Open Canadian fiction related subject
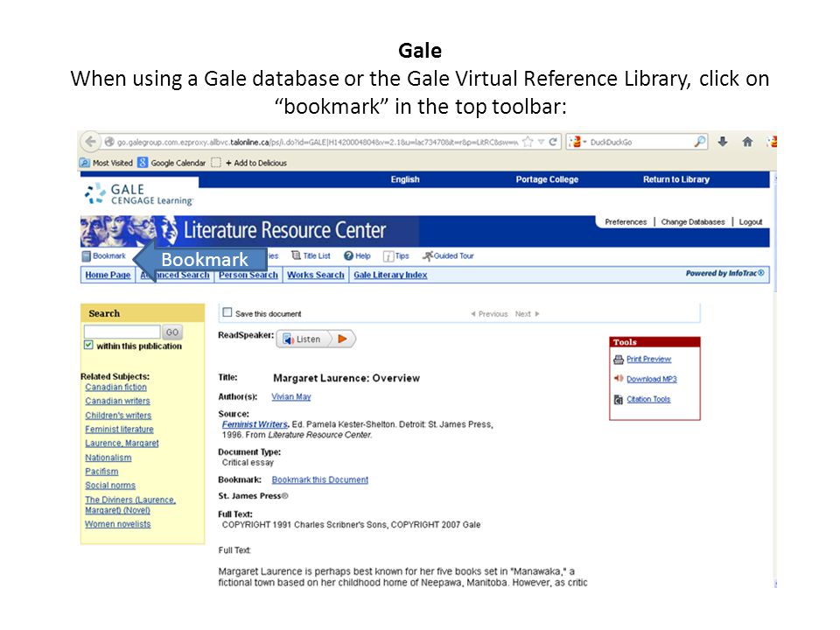Viewport: 840px width, 630px height. pyautogui.click(x=115, y=387)
